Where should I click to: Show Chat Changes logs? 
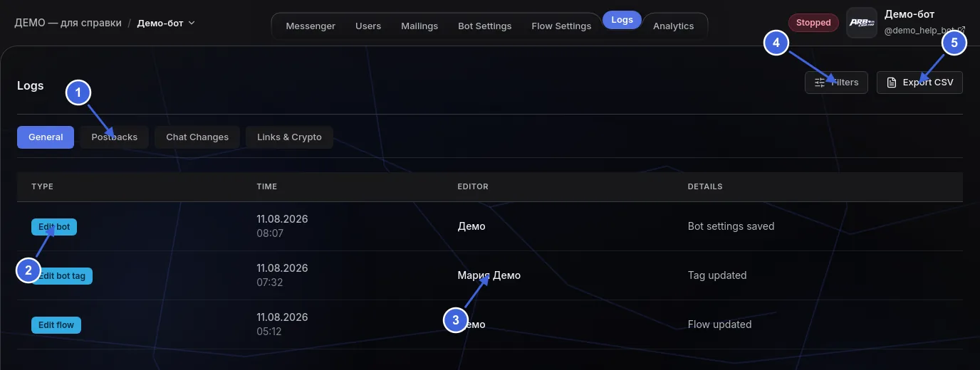click(x=197, y=137)
